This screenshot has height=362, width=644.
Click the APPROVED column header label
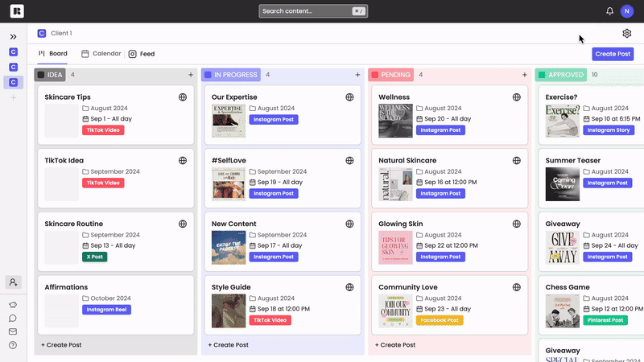(561, 75)
